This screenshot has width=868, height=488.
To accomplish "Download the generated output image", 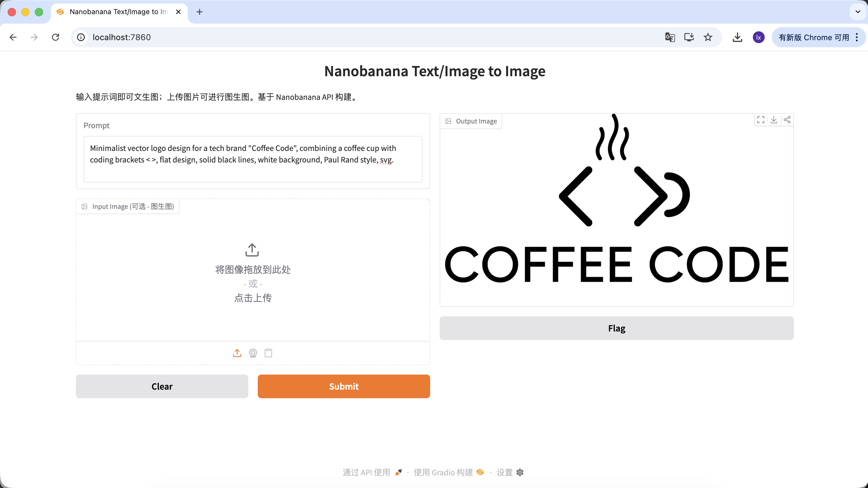I will point(774,120).
